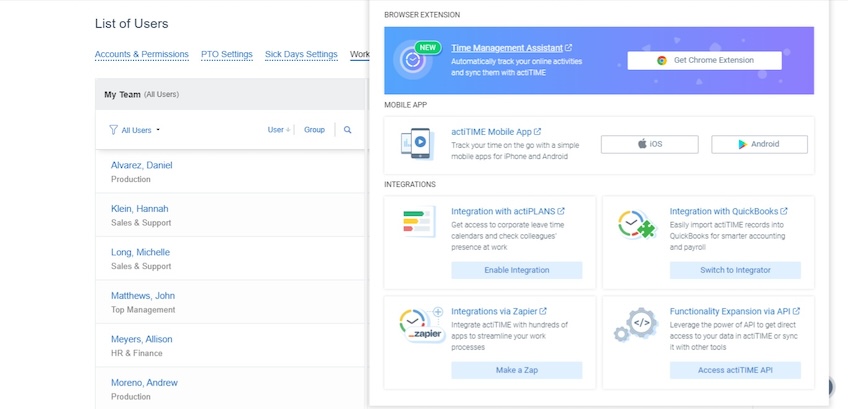Click Sales & Support under Long, Michelle
Screen dimensions: 848x409
point(141,266)
